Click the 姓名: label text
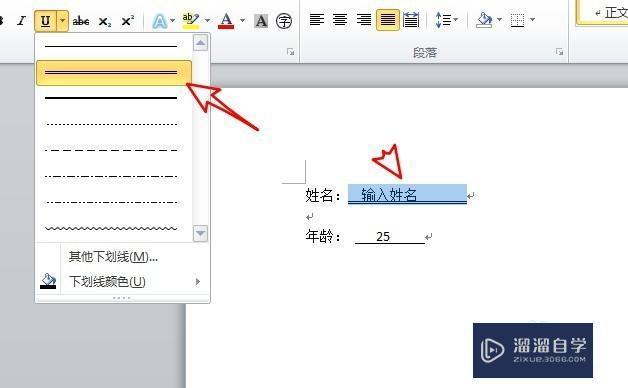Image resolution: width=628 pixels, height=388 pixels. pyautogui.click(x=323, y=195)
